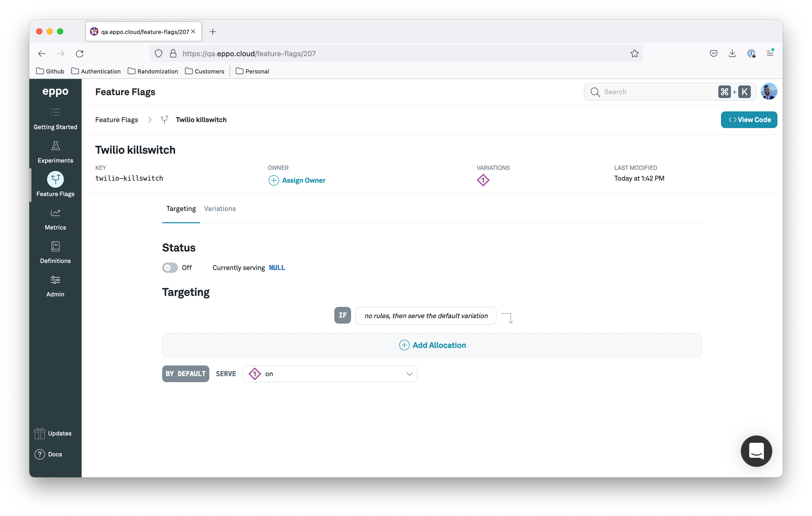Navigate to Getting Started section
The height and width of the screenshot is (516, 812).
55,118
